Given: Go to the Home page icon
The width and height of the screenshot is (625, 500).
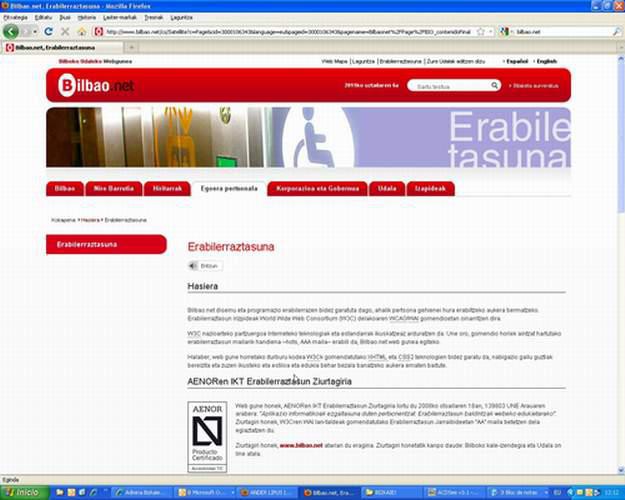Looking at the screenshot, I should pos(82,31).
